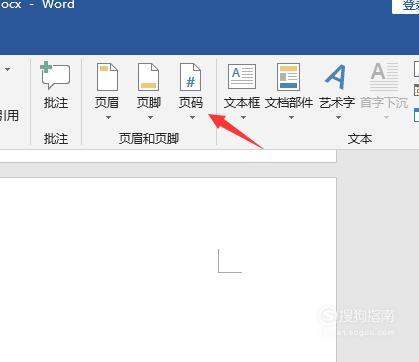This screenshot has width=419, height=362.
Task: Click the 页眉 text label
Action: click(107, 103)
